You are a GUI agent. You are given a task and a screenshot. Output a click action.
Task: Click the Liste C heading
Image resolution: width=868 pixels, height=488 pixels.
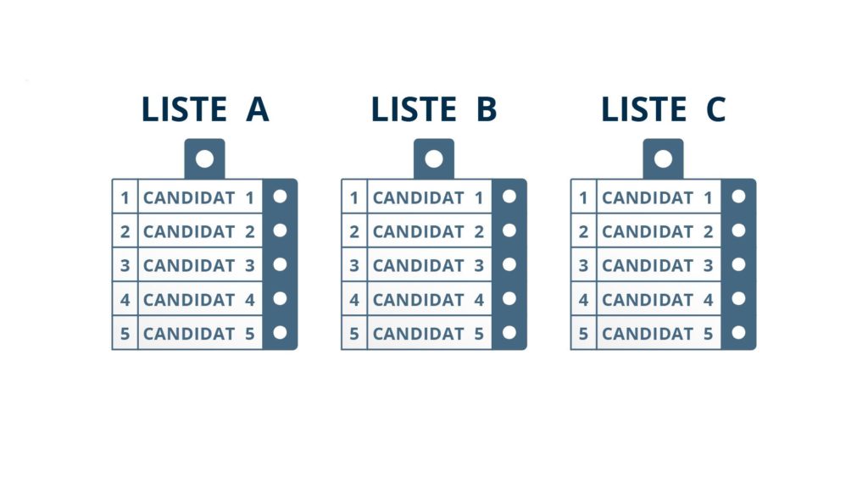(x=663, y=109)
